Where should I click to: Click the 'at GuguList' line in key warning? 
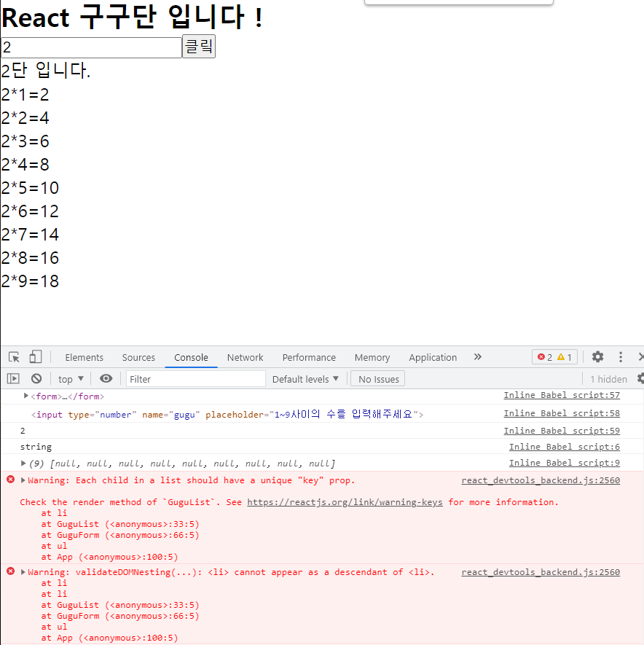point(119,524)
